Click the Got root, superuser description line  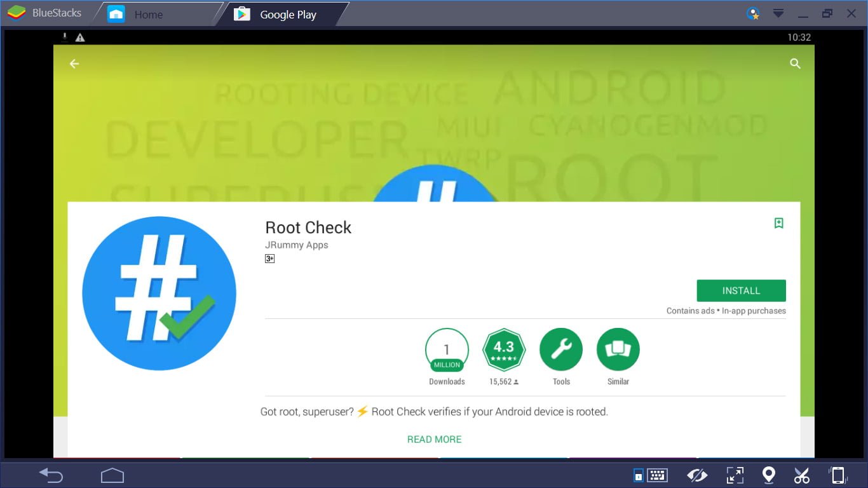(x=434, y=412)
